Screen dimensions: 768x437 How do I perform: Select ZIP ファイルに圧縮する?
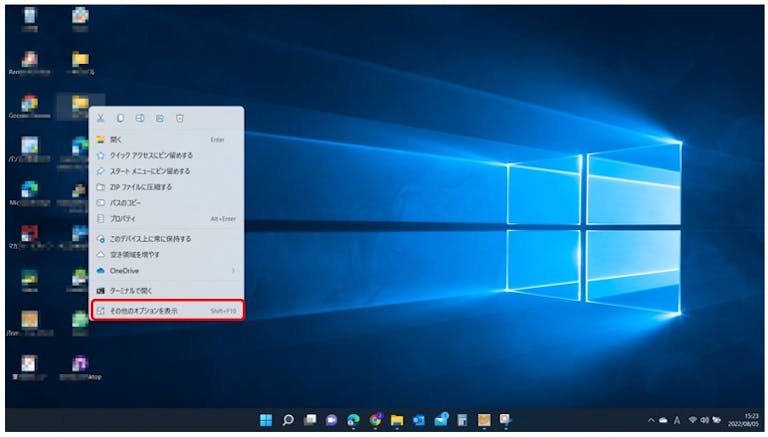[167, 187]
